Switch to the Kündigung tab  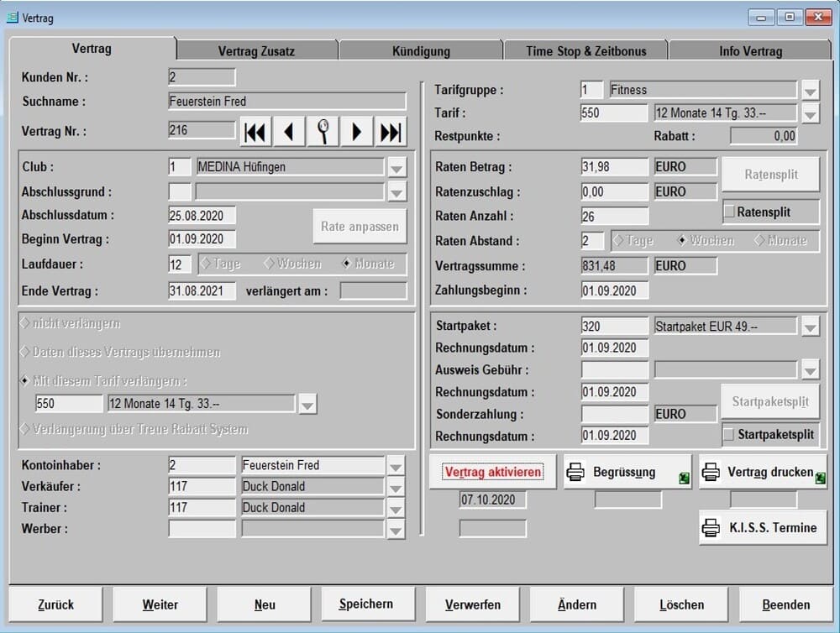click(x=421, y=51)
